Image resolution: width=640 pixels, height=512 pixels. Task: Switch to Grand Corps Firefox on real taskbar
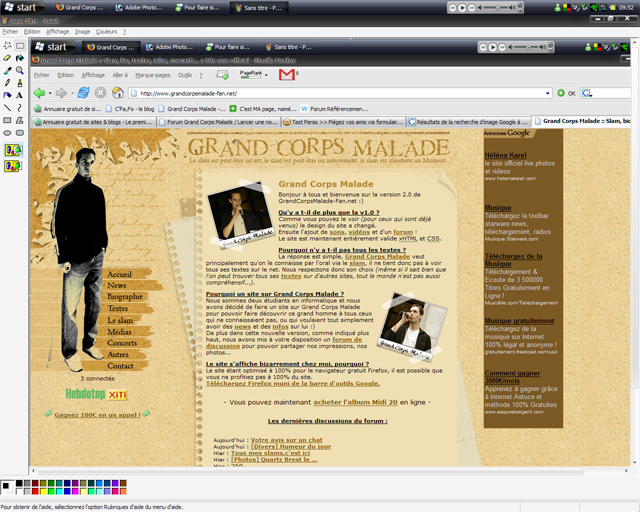(80, 7)
